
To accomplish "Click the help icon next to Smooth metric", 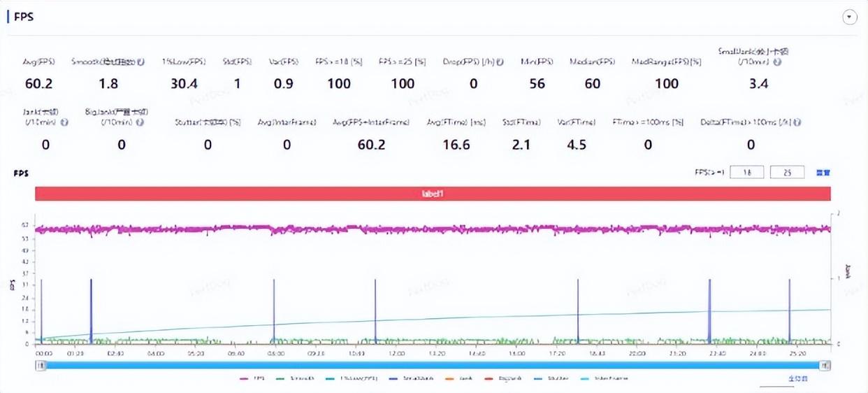I will coord(142,62).
